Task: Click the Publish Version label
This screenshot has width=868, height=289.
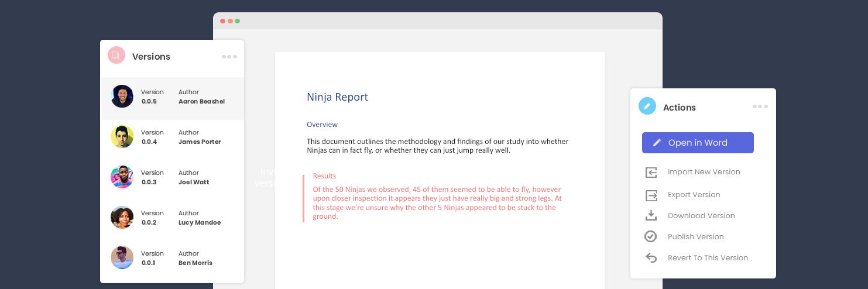Action: pyautogui.click(x=696, y=237)
